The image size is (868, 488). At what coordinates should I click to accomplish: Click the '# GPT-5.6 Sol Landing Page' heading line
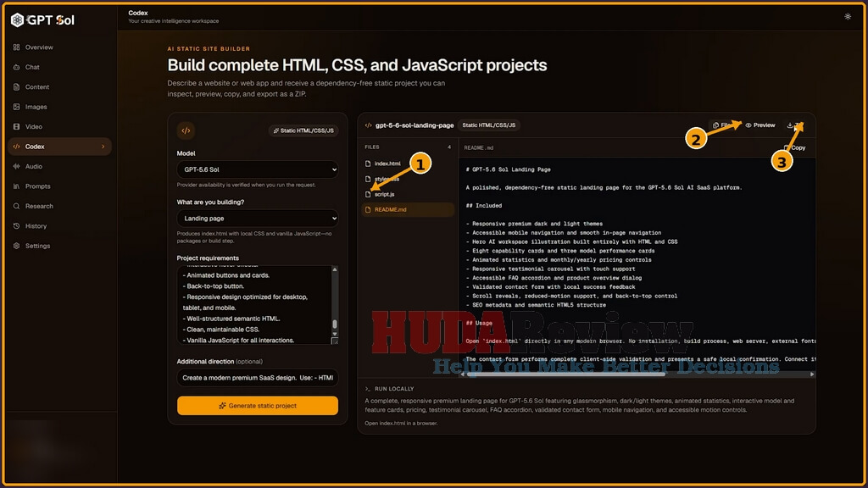tap(509, 169)
